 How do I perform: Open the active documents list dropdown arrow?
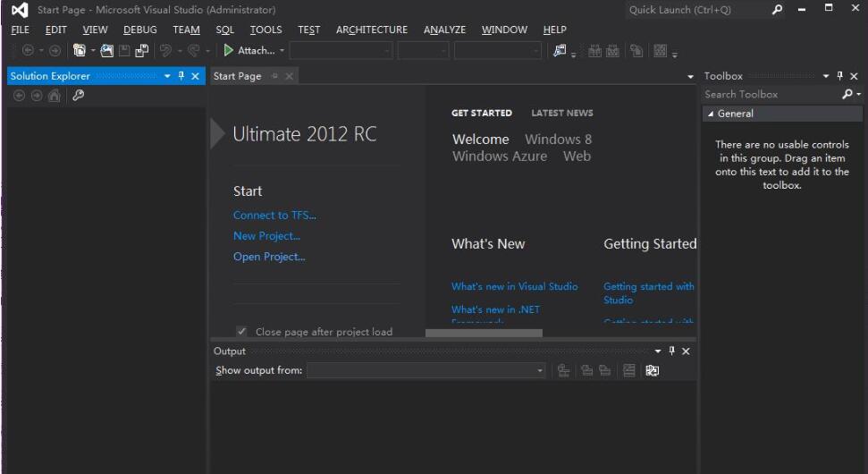pyautogui.click(x=690, y=76)
